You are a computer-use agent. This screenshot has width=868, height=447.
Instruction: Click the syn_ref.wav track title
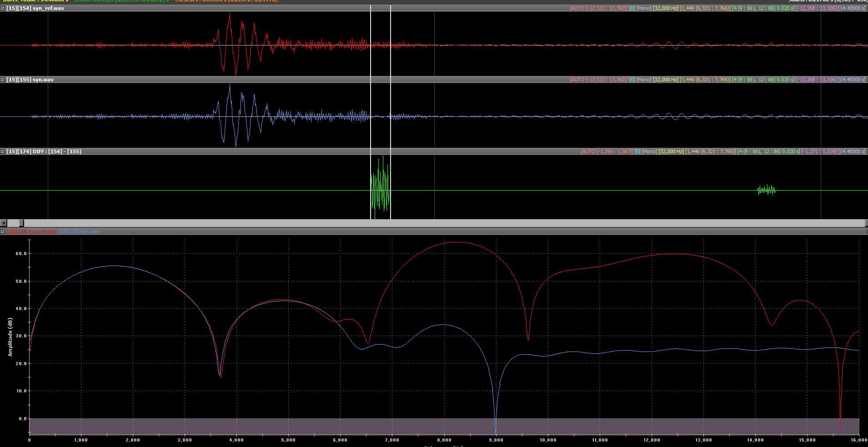(x=48, y=8)
